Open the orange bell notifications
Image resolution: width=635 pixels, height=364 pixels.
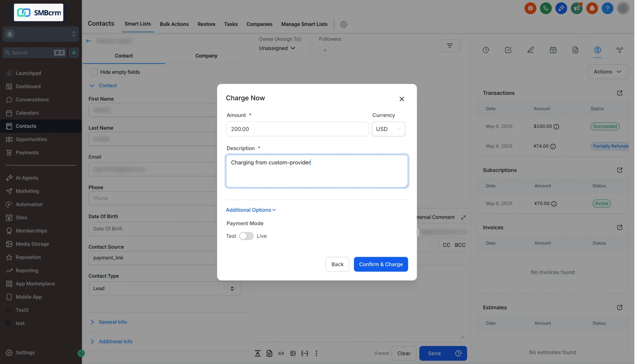592,8
